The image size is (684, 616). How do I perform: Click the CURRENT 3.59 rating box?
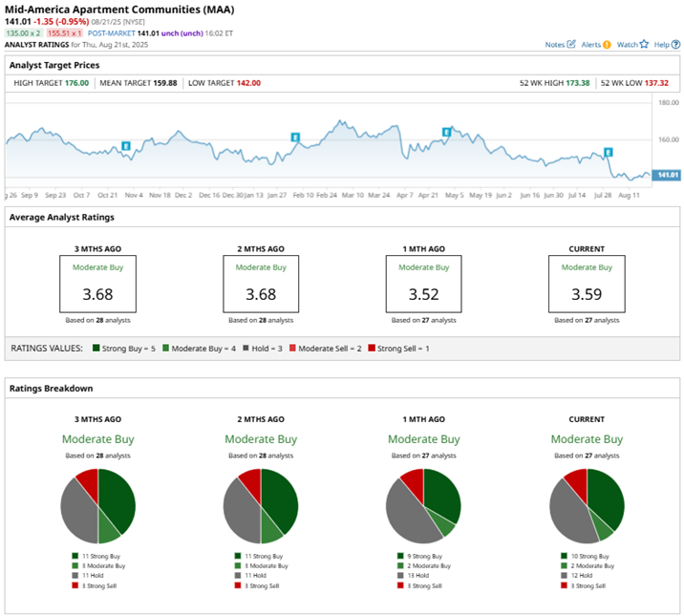tap(587, 284)
